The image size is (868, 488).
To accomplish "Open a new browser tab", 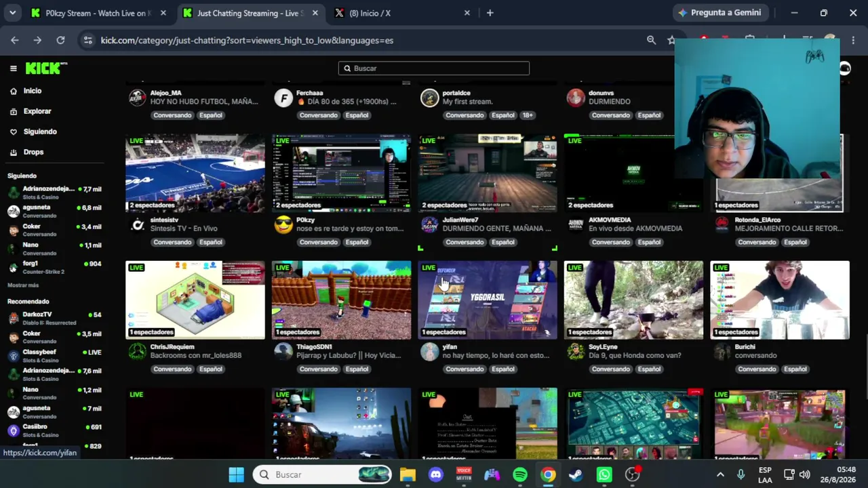I will click(490, 13).
